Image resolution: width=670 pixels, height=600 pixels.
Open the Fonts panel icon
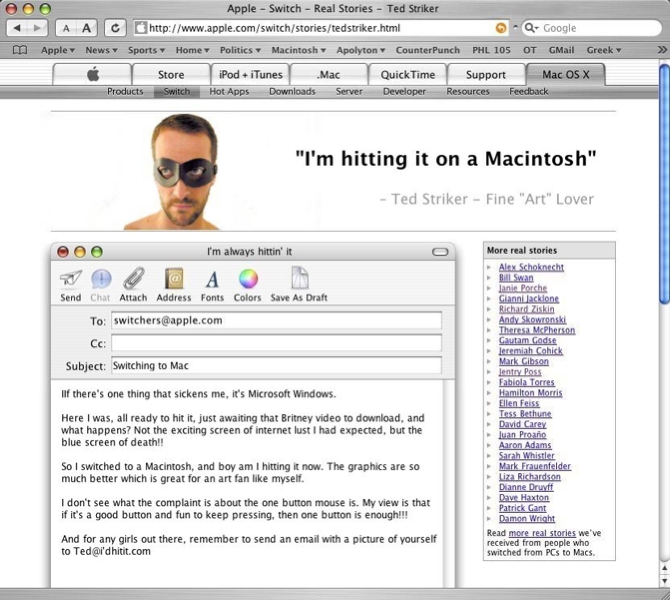point(212,280)
